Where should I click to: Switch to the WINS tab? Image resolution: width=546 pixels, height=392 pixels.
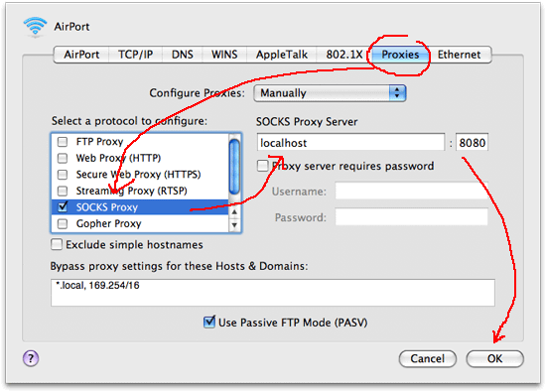224,55
